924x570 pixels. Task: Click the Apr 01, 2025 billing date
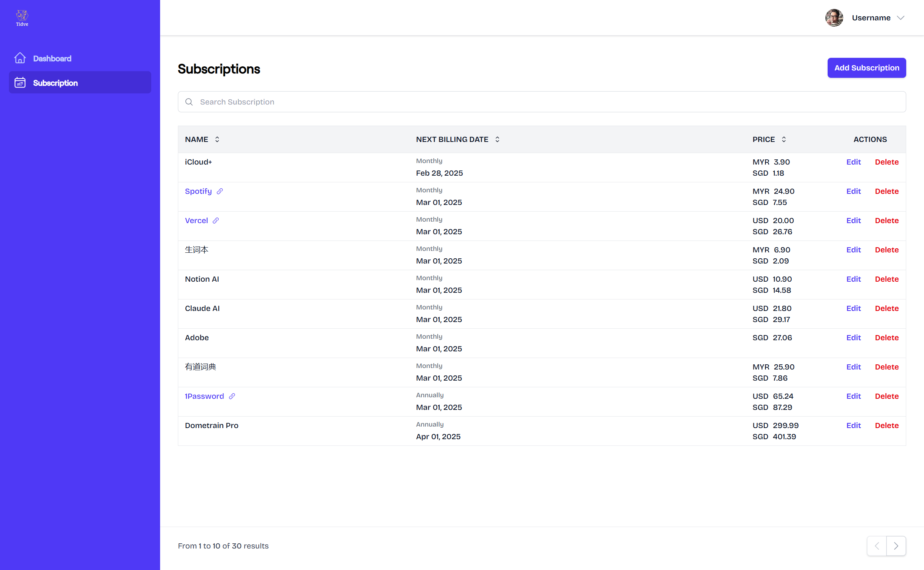[438, 437]
